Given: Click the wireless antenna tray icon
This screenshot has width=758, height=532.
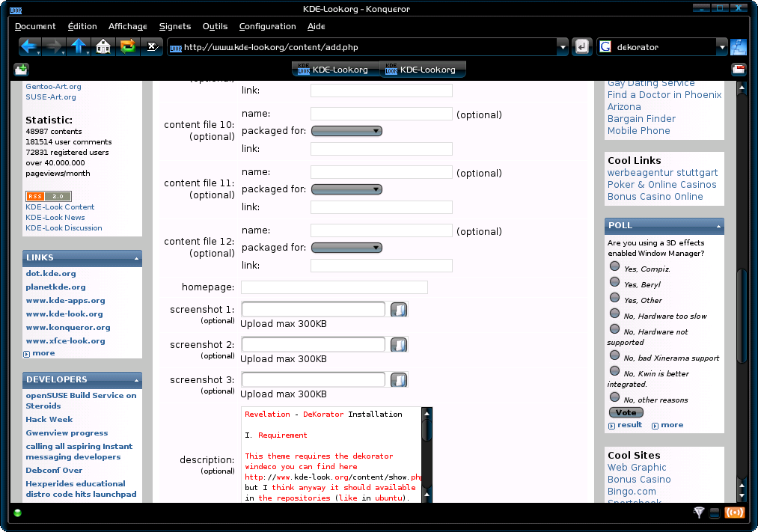Looking at the screenshot, I should [x=699, y=513].
